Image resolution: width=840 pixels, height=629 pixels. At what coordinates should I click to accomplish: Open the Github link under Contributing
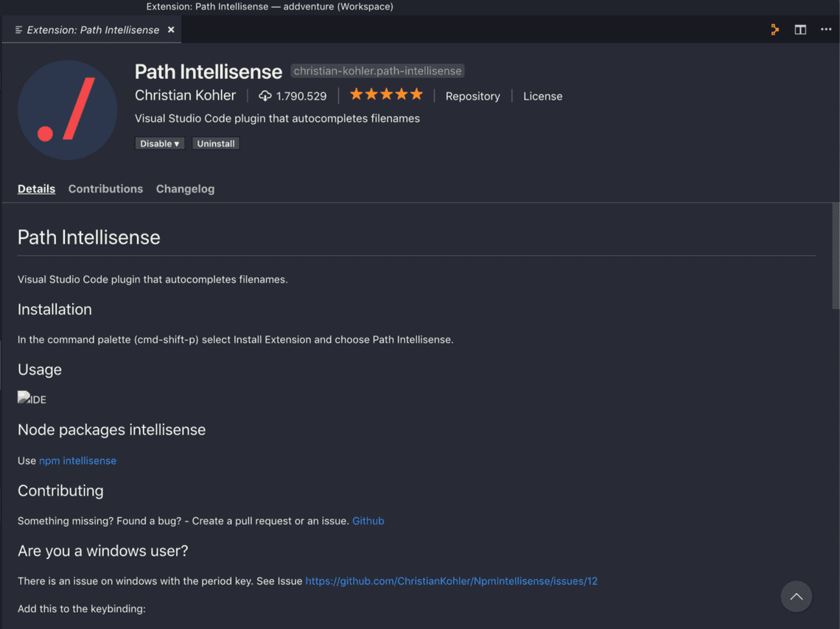[x=368, y=521]
